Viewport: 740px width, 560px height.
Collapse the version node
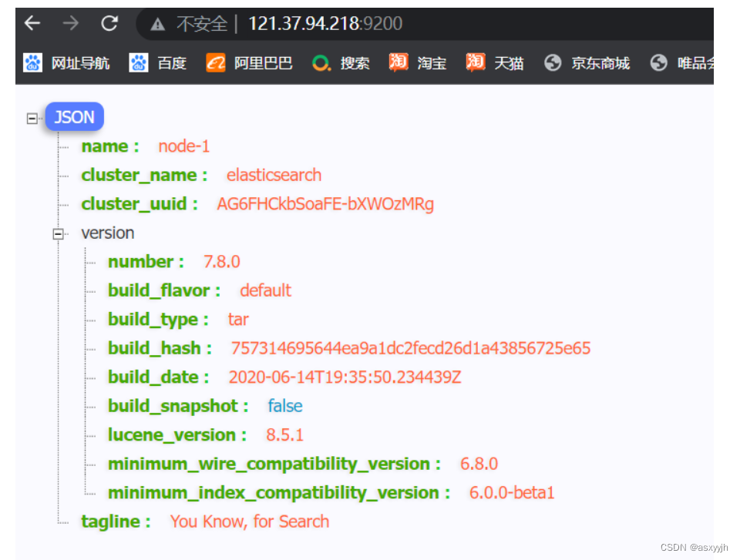coord(57,233)
